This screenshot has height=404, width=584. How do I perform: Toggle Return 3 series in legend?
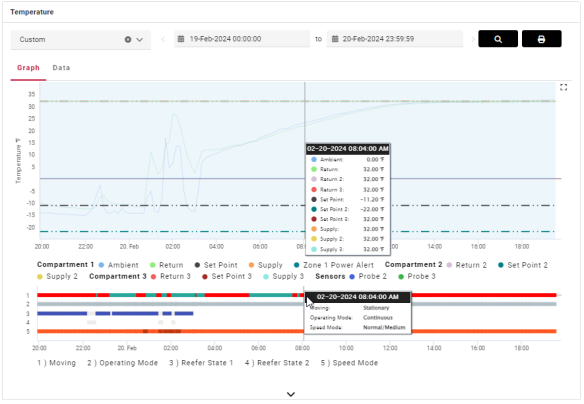tap(171, 276)
